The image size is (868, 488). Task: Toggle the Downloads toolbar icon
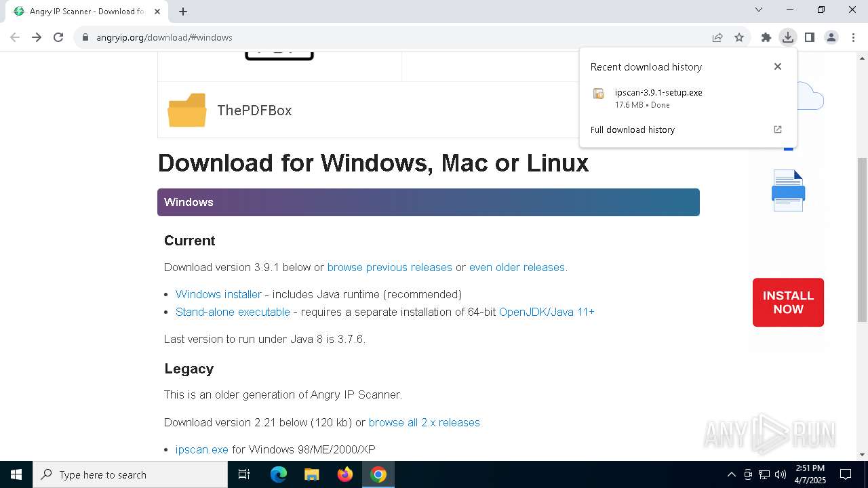pyautogui.click(x=787, y=37)
